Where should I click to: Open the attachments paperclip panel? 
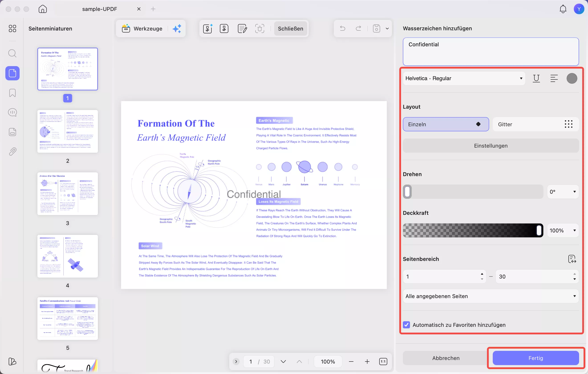[x=12, y=152]
